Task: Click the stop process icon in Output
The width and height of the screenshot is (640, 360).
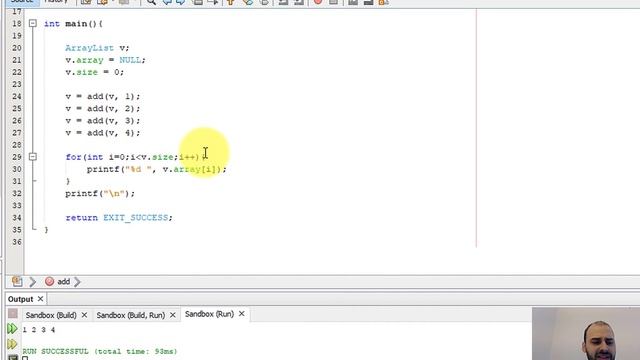Action: click(13, 313)
